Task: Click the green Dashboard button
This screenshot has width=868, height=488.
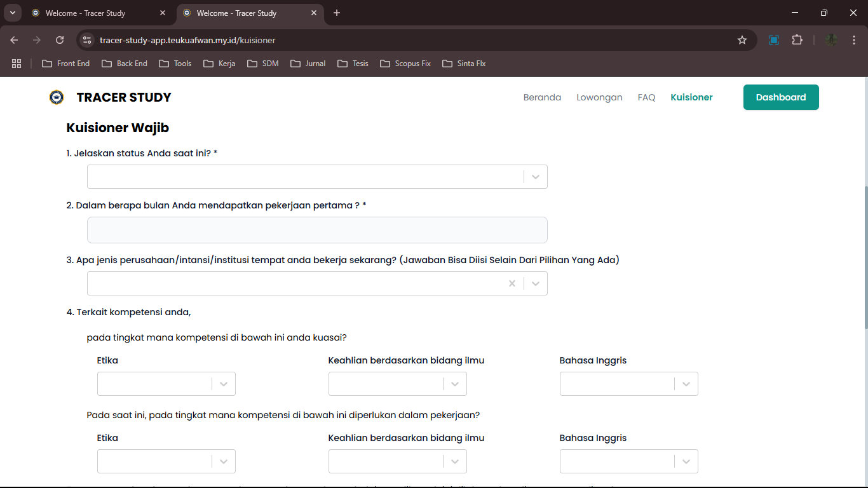Action: (x=780, y=97)
